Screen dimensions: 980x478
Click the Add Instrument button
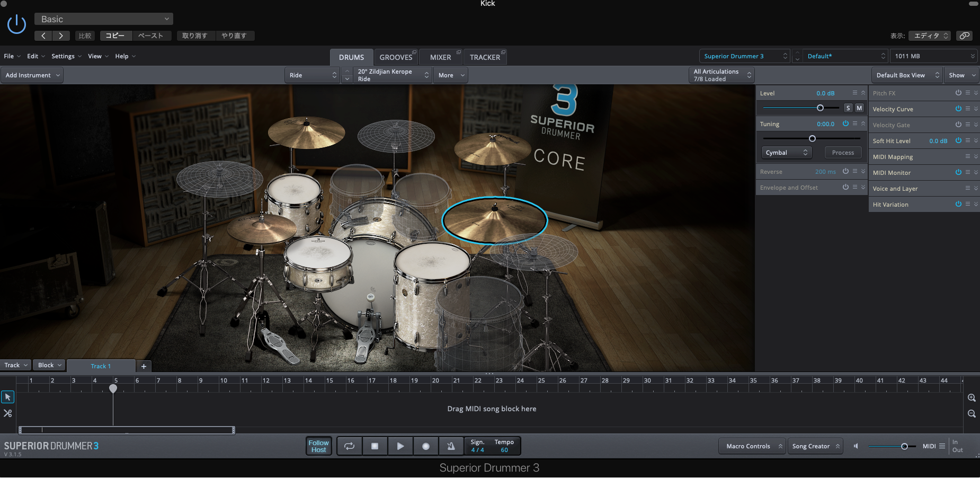[x=32, y=75]
